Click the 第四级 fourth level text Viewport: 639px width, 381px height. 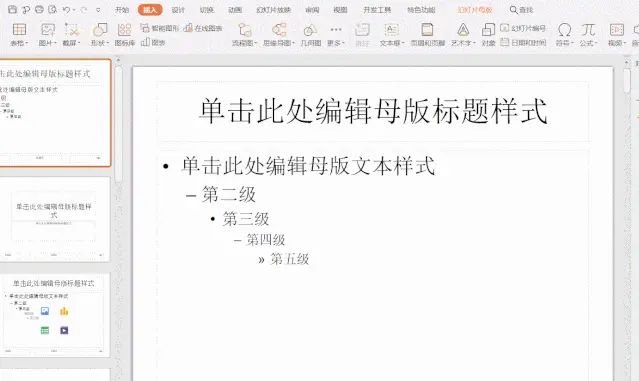click(265, 240)
